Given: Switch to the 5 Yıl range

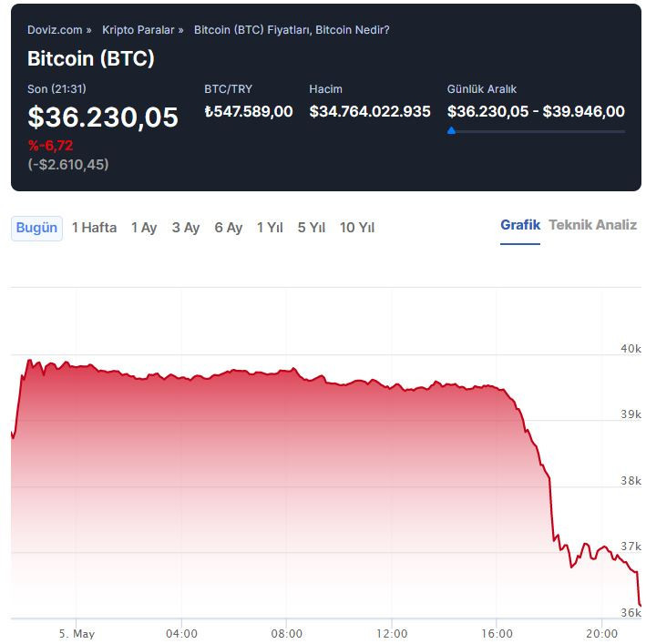Looking at the screenshot, I should coord(312,228).
